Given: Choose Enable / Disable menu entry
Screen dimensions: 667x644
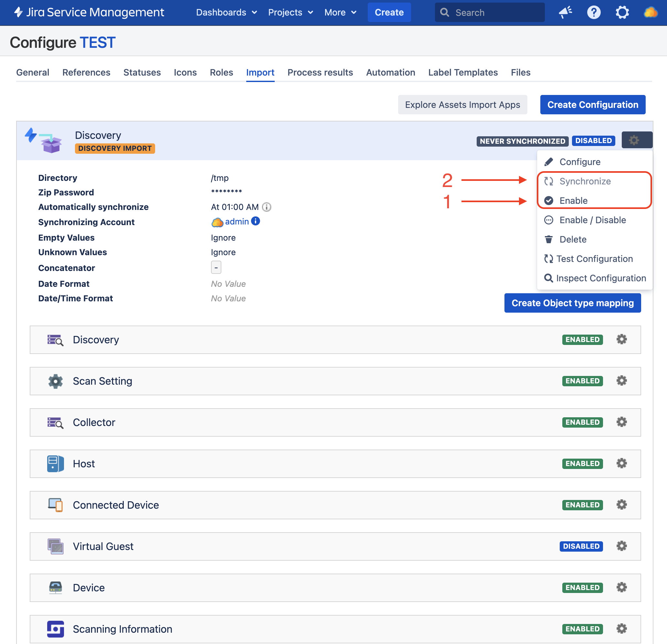Looking at the screenshot, I should (x=595, y=220).
